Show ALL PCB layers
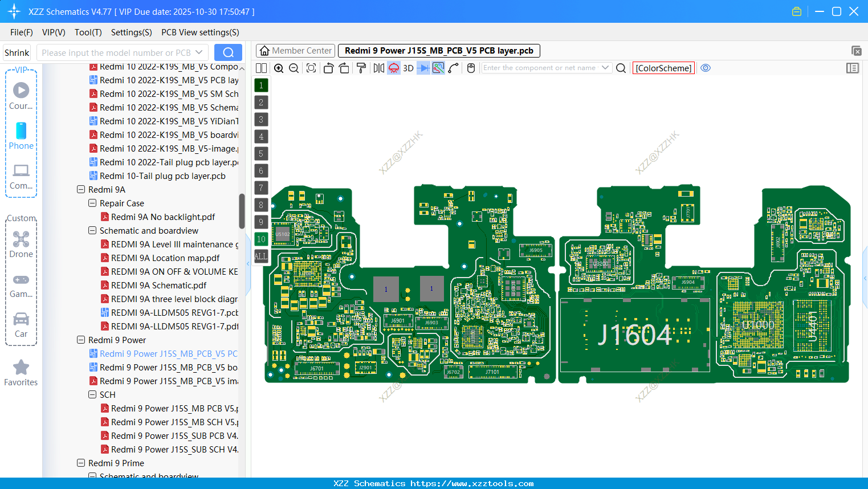Screen dimensions: 868x489 click(x=261, y=256)
